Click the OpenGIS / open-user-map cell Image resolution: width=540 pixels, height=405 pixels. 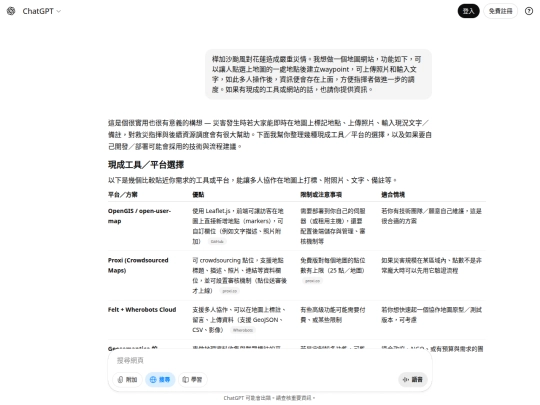tap(139, 216)
